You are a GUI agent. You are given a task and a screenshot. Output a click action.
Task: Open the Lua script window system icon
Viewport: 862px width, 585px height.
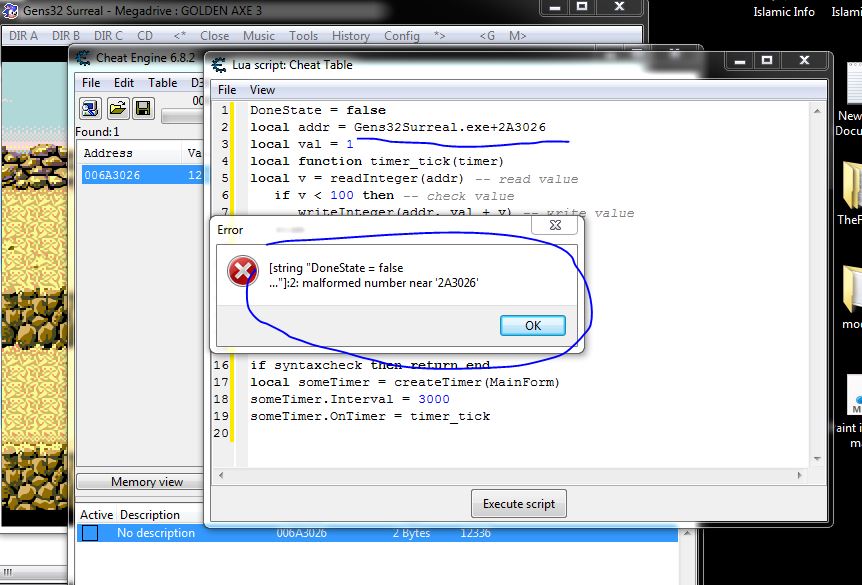(216, 64)
